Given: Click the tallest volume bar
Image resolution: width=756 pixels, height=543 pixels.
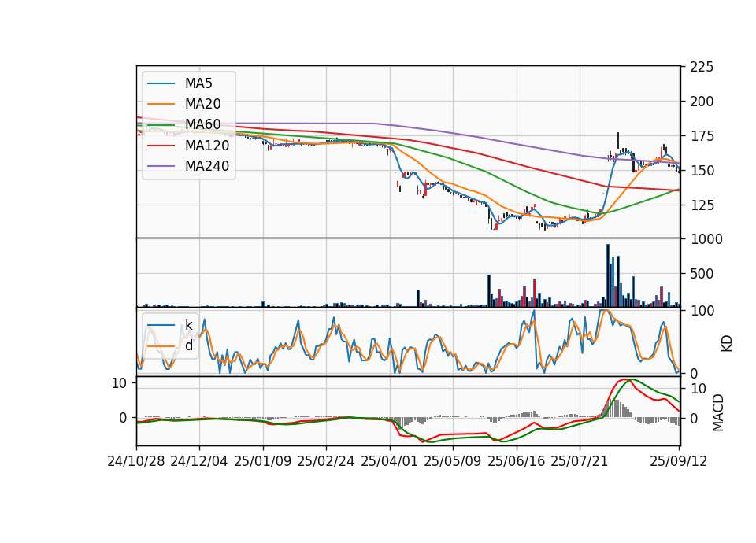Looking at the screenshot, I should pyautogui.click(x=608, y=275).
